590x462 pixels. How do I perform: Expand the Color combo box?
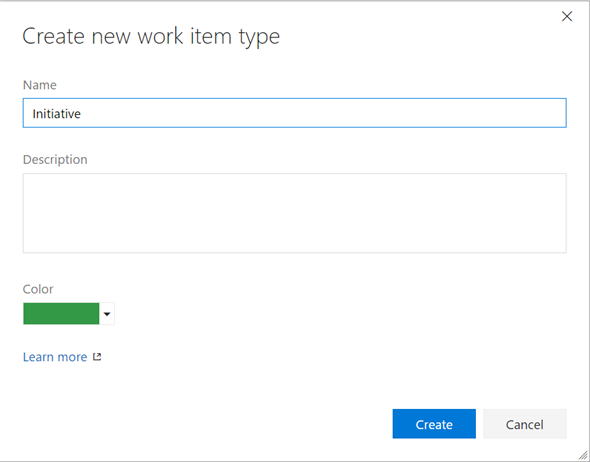pos(69,313)
